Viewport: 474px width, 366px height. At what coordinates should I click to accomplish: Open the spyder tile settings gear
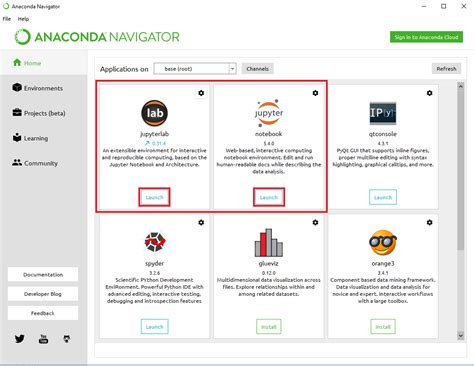(x=201, y=222)
